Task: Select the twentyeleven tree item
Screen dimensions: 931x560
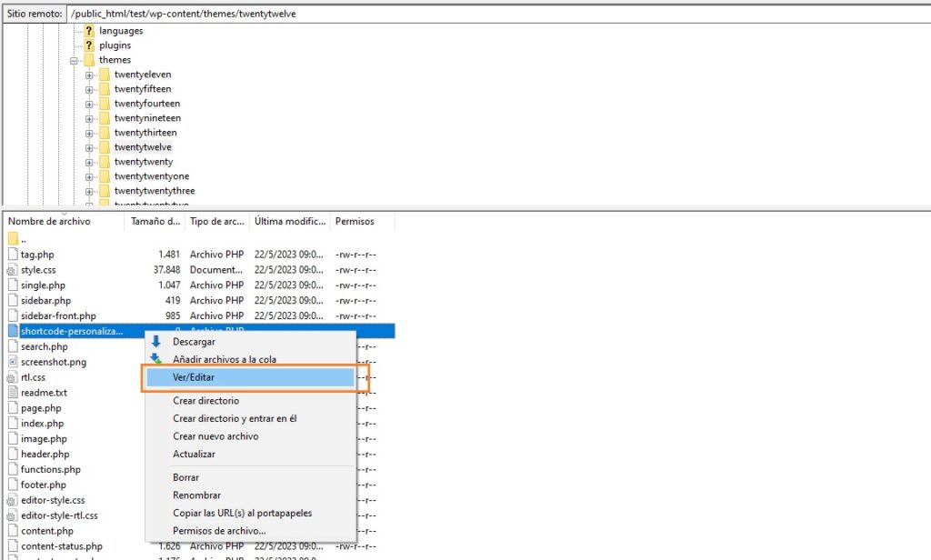Action: [141, 74]
